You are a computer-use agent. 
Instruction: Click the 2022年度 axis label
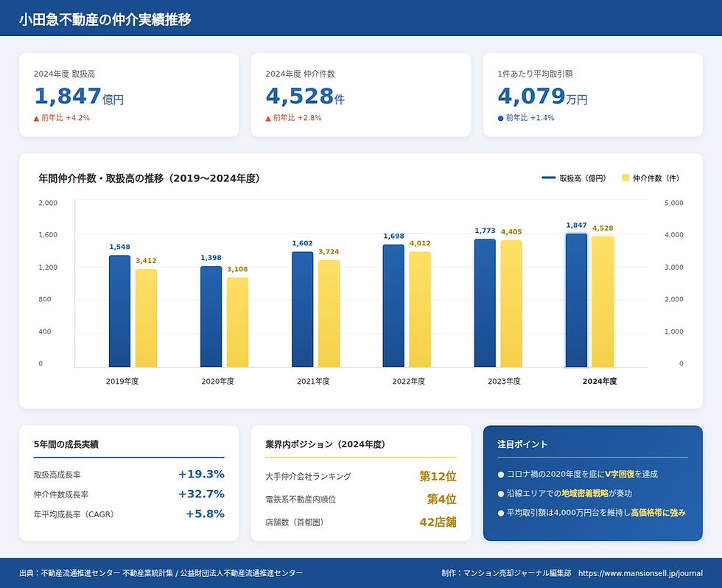408,381
